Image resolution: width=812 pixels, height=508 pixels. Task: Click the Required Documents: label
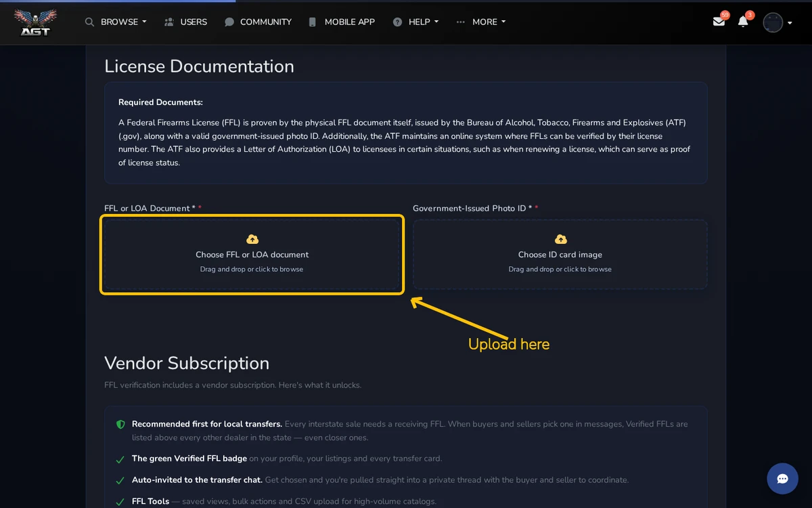(x=160, y=102)
